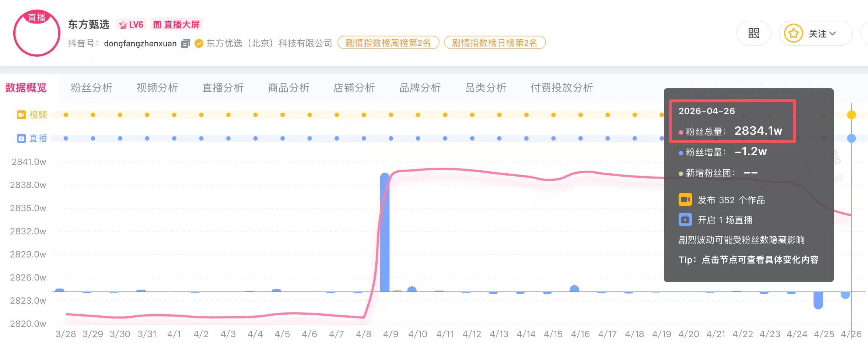Click the 4/9 blue fan-growth bar

[385, 232]
